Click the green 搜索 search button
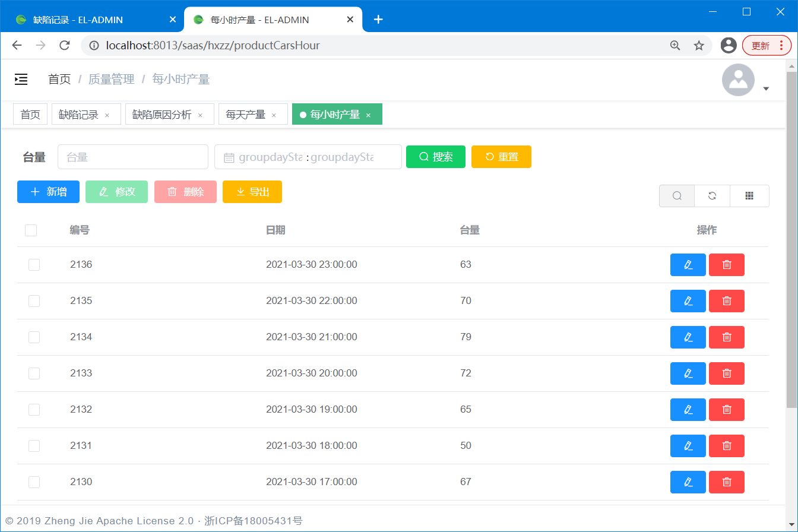Screen dimensions: 798x532 pos(435,157)
